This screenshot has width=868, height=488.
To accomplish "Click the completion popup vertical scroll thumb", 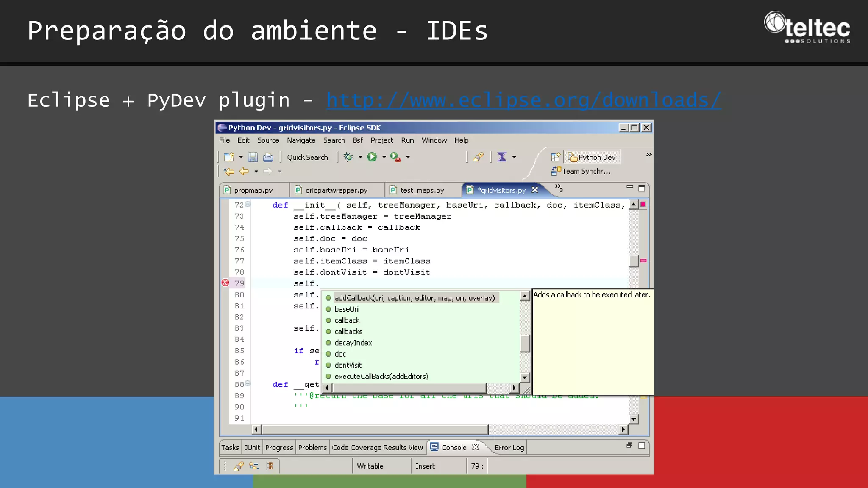I will [525, 344].
